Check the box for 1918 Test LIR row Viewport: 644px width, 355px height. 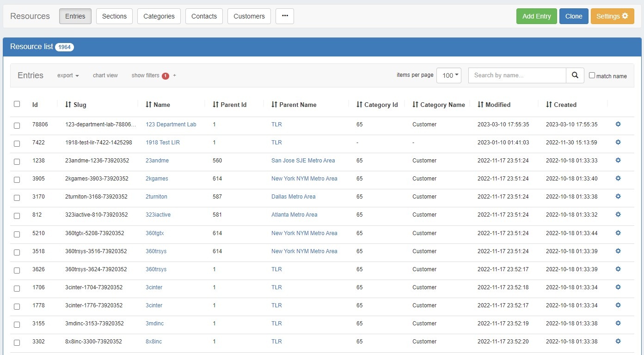click(x=17, y=143)
